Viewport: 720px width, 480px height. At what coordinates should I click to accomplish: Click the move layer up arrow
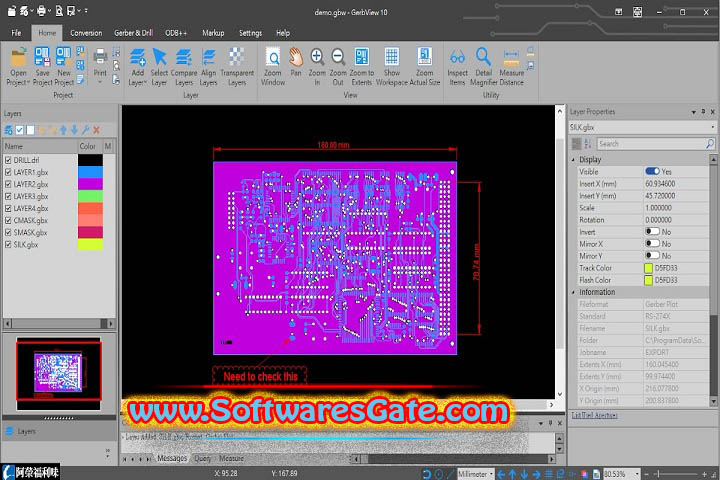(63, 130)
